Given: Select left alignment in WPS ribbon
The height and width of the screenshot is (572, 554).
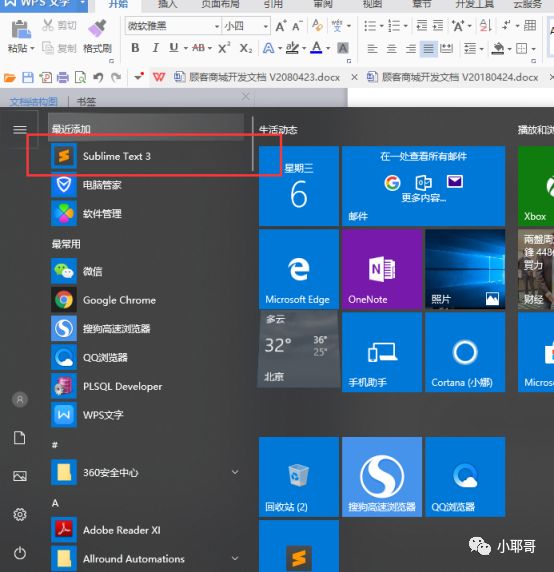Looking at the screenshot, I should tap(372, 48).
